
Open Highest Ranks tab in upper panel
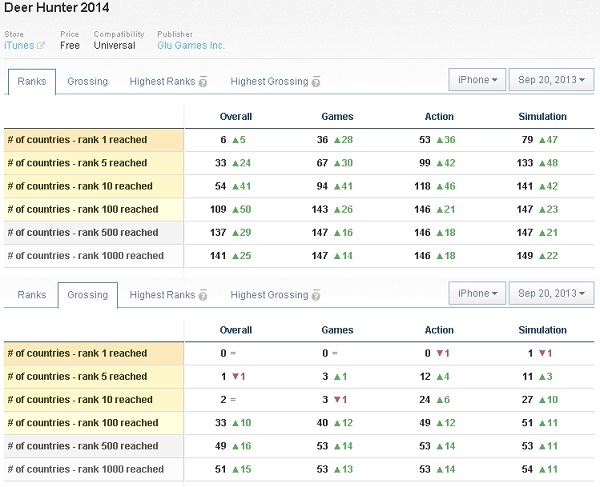click(x=162, y=81)
